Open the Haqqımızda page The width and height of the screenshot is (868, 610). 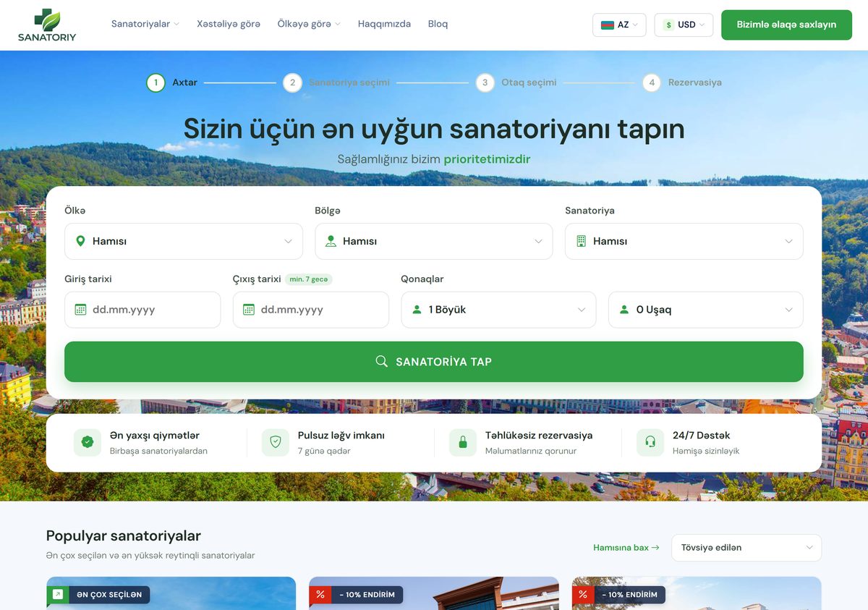click(x=384, y=24)
